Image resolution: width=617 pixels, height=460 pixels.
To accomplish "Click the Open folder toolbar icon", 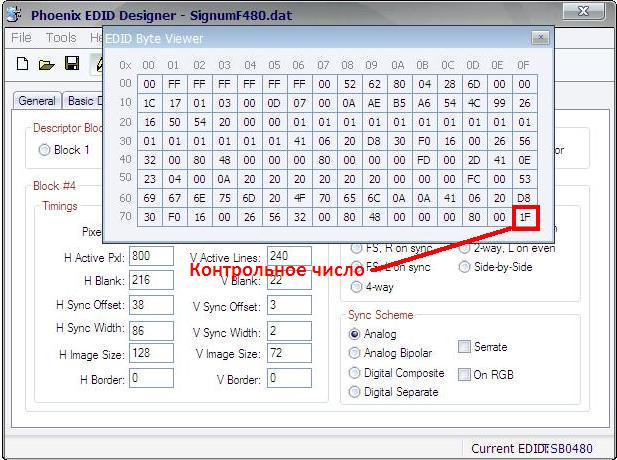I will (x=46, y=64).
